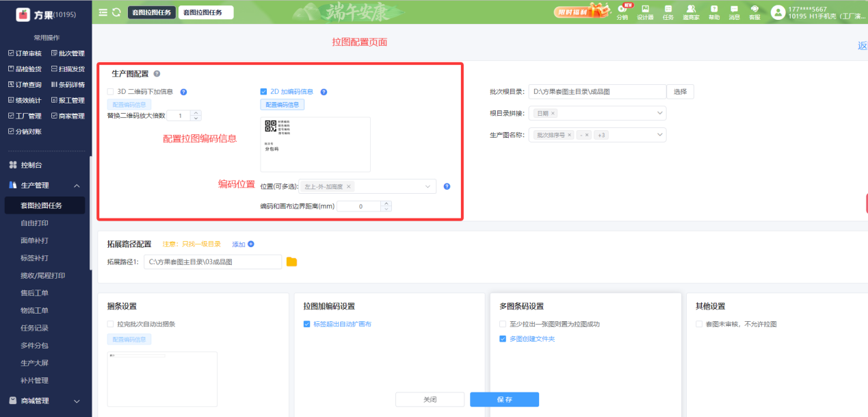Open 生产图名称 dropdown

(x=597, y=135)
